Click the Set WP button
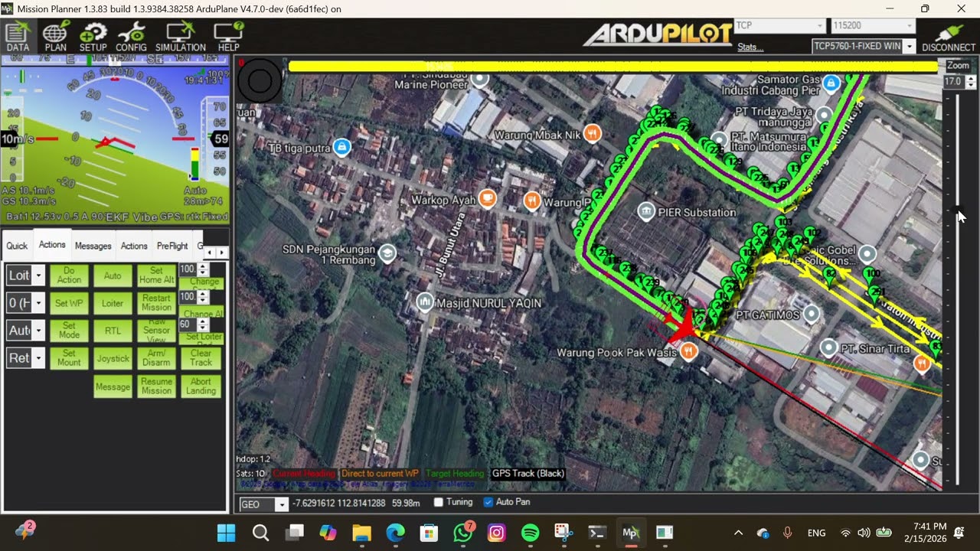 coord(69,303)
